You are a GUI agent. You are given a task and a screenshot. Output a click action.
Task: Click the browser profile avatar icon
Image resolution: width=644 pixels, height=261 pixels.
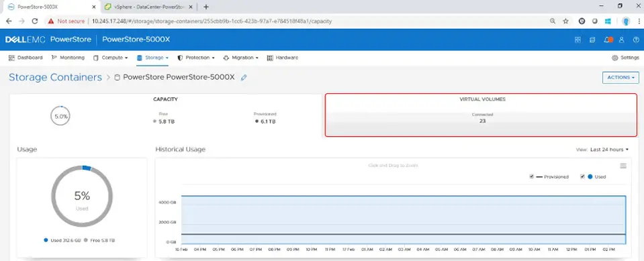627,21
